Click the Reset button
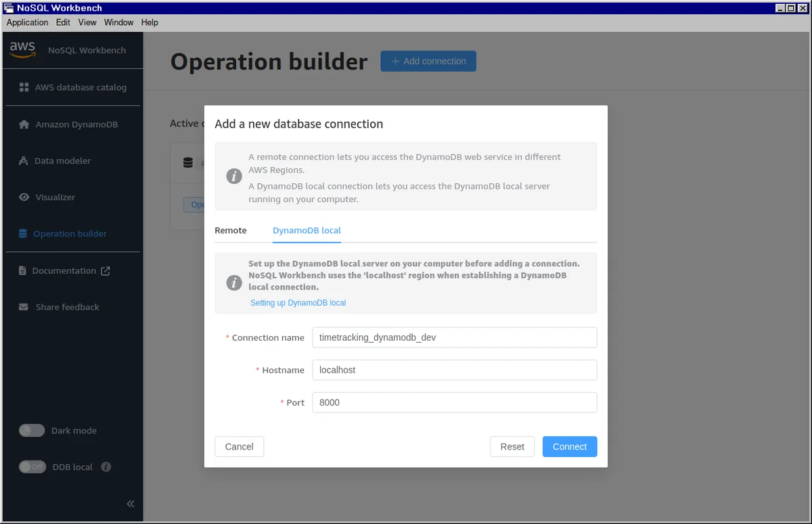 (x=512, y=446)
